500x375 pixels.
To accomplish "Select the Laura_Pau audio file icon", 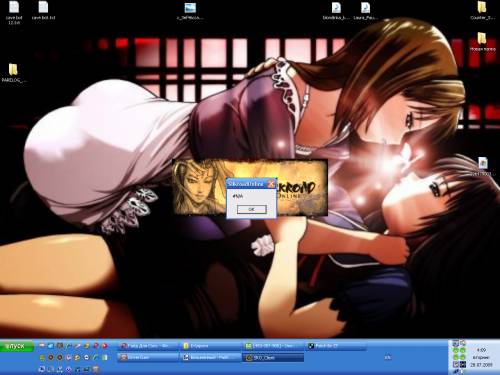I will click(365, 11).
